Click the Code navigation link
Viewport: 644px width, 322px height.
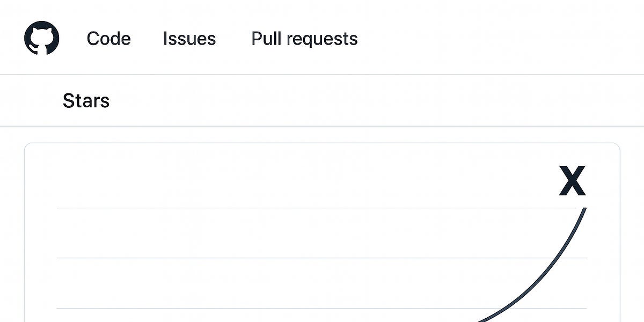click(x=108, y=38)
